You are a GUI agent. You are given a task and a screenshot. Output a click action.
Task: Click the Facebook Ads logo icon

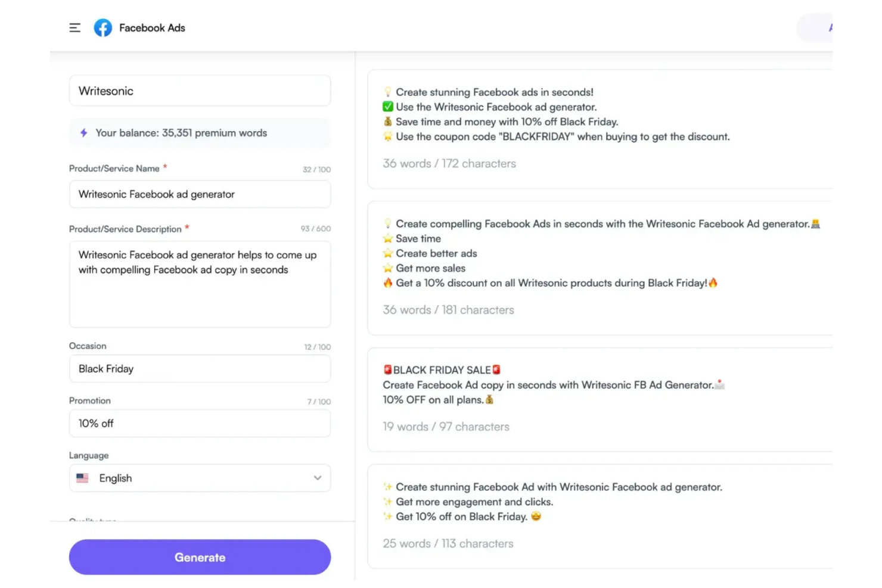pyautogui.click(x=103, y=27)
